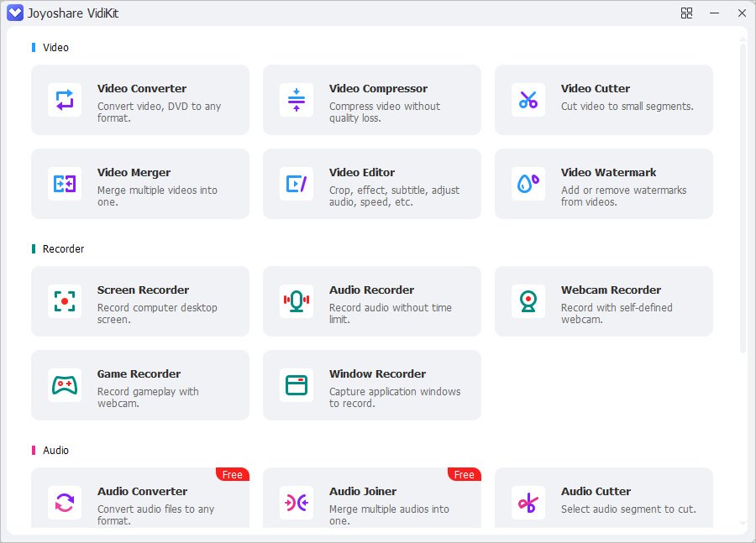Launch the Video Merger icon
Image resolution: width=756 pixels, height=543 pixels.
click(65, 184)
